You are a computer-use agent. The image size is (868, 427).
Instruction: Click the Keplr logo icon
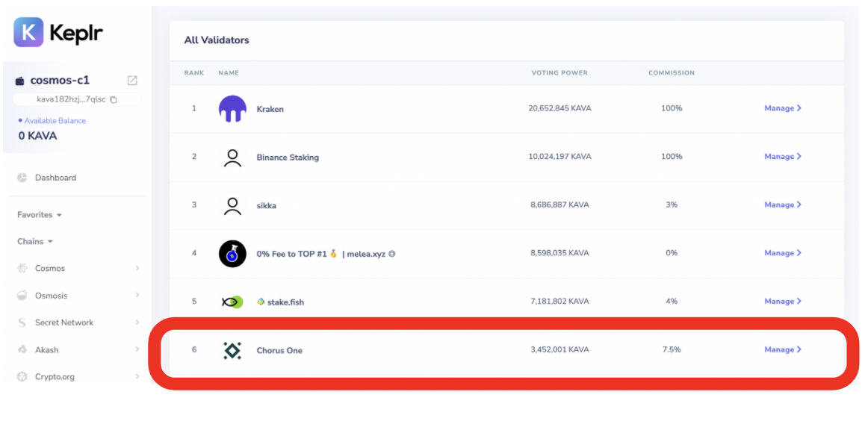tap(28, 32)
